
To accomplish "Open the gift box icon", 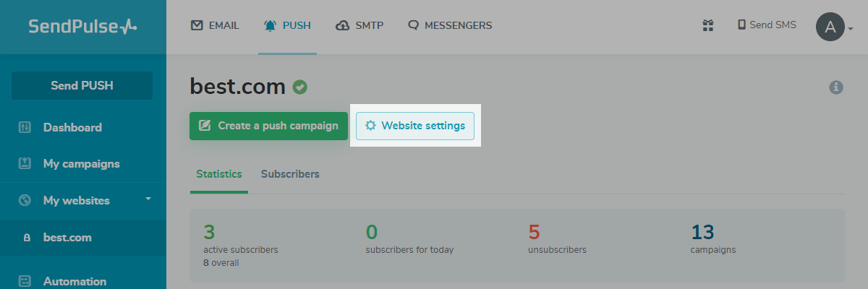I will 708,25.
